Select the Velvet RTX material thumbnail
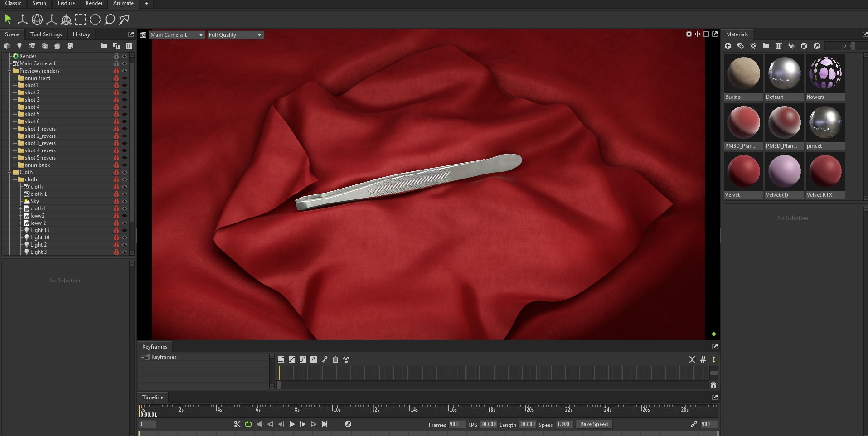Image resolution: width=868 pixels, height=436 pixels. click(x=825, y=175)
